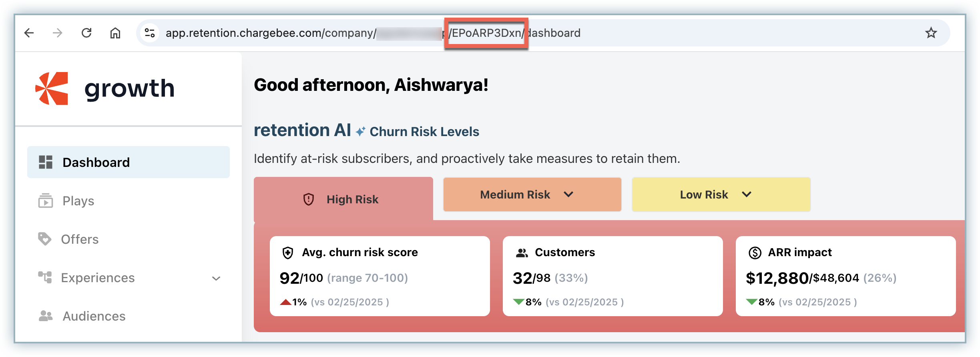Go to browser home page icon
Screen dimensions: 980x357
[x=115, y=33]
